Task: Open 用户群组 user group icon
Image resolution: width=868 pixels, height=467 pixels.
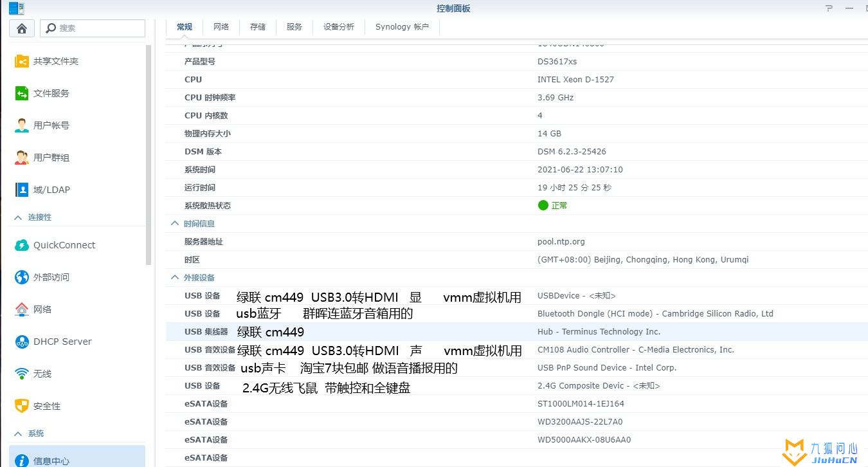Action: pyautogui.click(x=22, y=158)
